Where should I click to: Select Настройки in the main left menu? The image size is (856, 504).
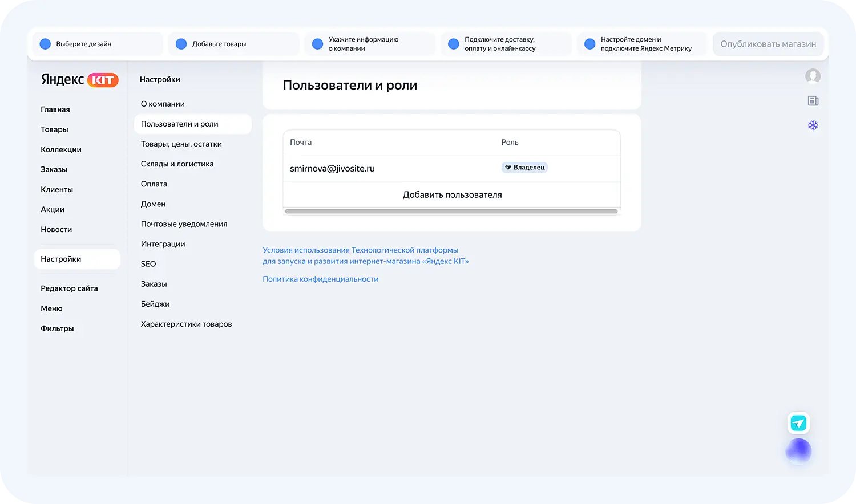point(77,259)
